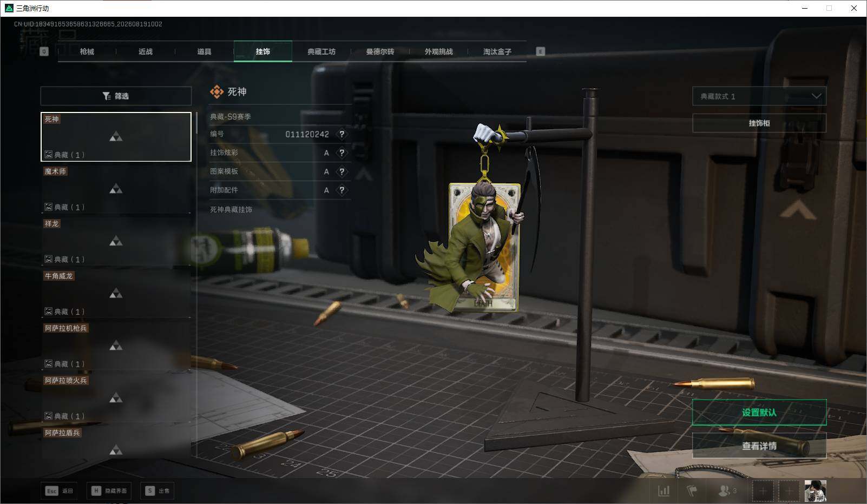Open the friends list icon showing 3

pyautogui.click(x=727, y=491)
